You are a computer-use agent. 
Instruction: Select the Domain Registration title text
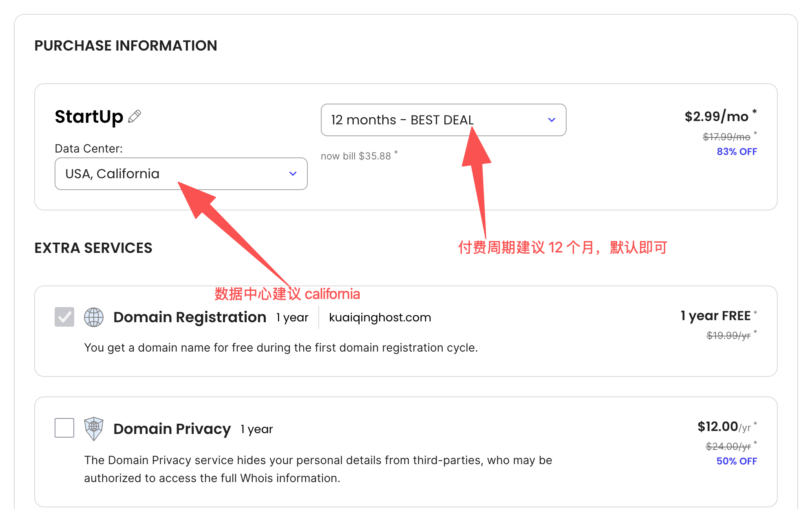tap(190, 317)
